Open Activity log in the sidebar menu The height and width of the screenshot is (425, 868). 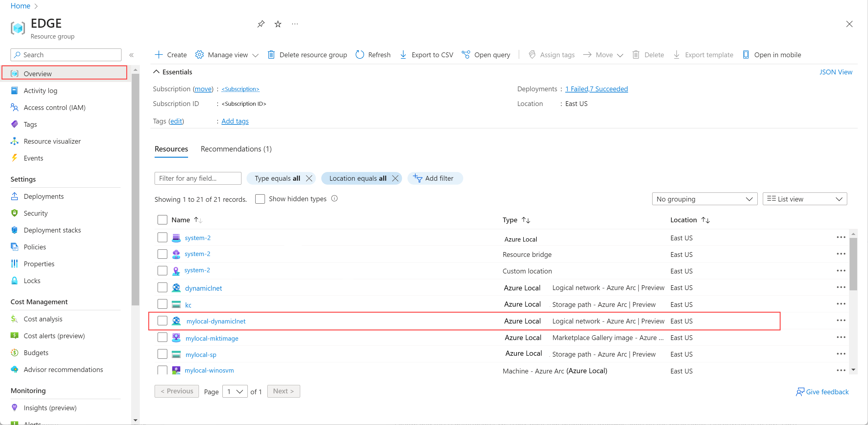40,91
